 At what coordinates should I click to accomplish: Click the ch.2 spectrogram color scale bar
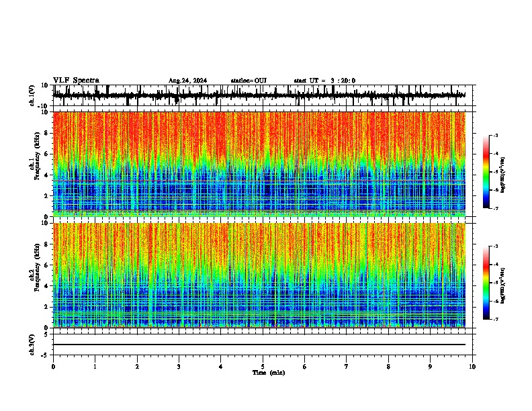(x=486, y=283)
